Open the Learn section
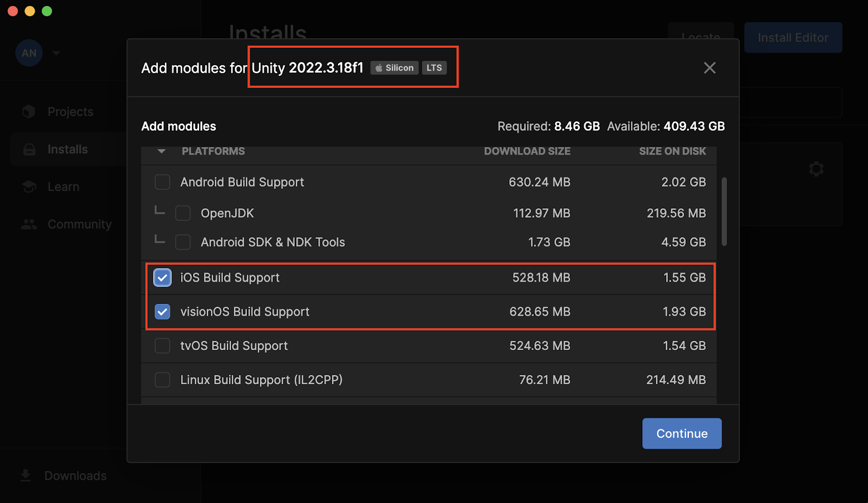The height and width of the screenshot is (503, 868). pyautogui.click(x=63, y=187)
